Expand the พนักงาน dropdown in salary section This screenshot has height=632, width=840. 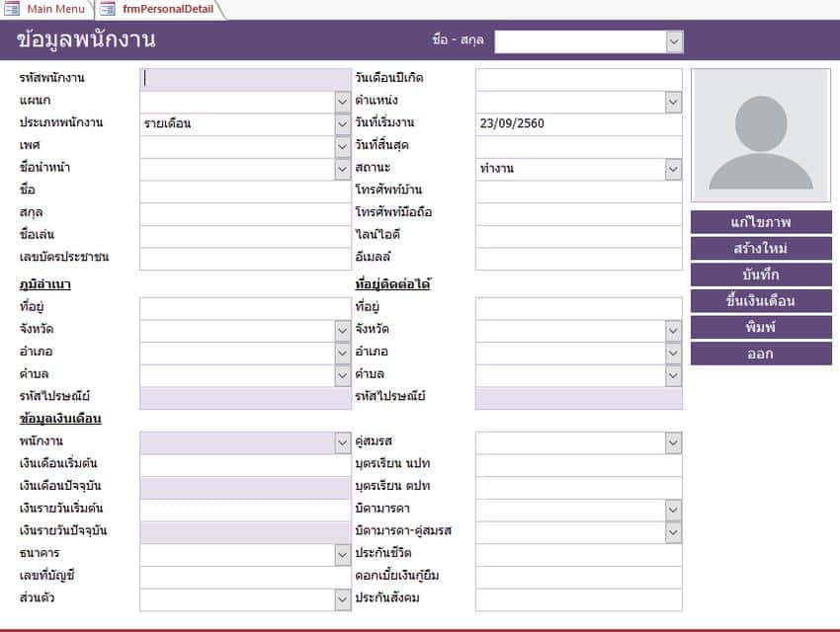(342, 443)
